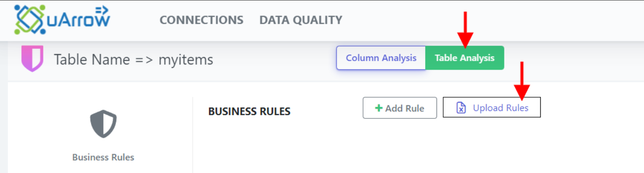Image resolution: width=644 pixels, height=173 pixels.
Task: Switch to the Column Analysis tab
Action: coord(381,58)
